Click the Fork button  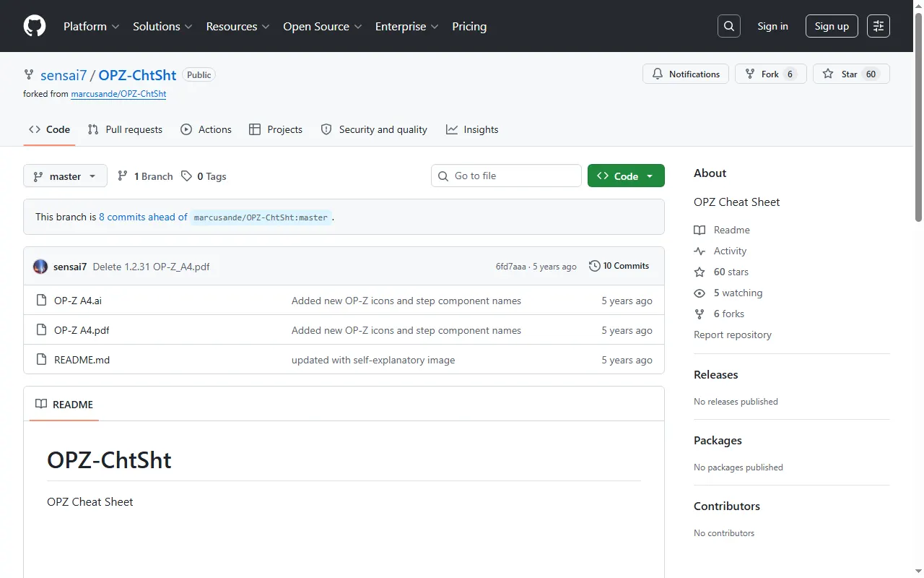(770, 74)
